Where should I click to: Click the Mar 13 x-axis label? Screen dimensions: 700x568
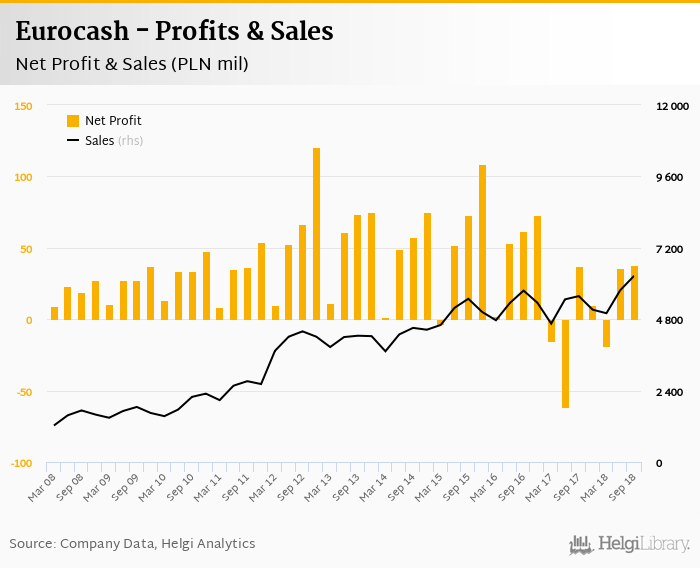320,487
